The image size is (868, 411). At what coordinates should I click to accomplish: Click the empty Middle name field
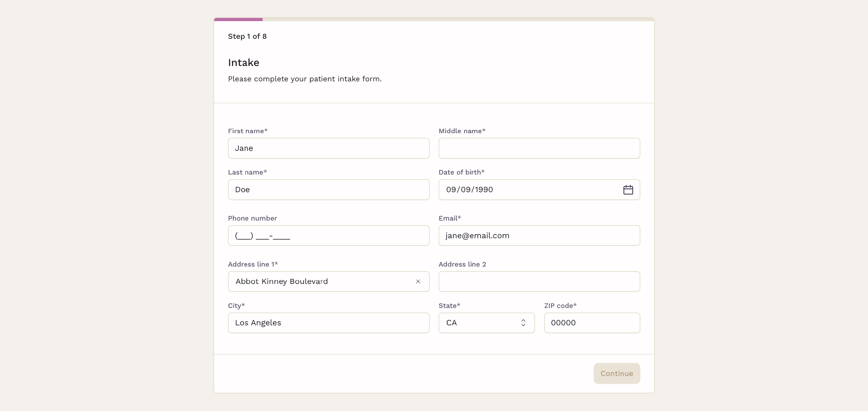(x=539, y=148)
